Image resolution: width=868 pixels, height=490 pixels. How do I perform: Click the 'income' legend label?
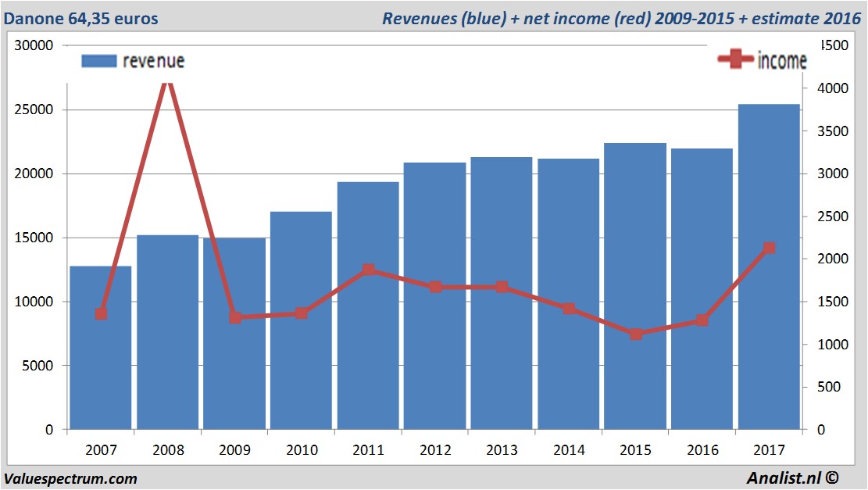pos(781,60)
